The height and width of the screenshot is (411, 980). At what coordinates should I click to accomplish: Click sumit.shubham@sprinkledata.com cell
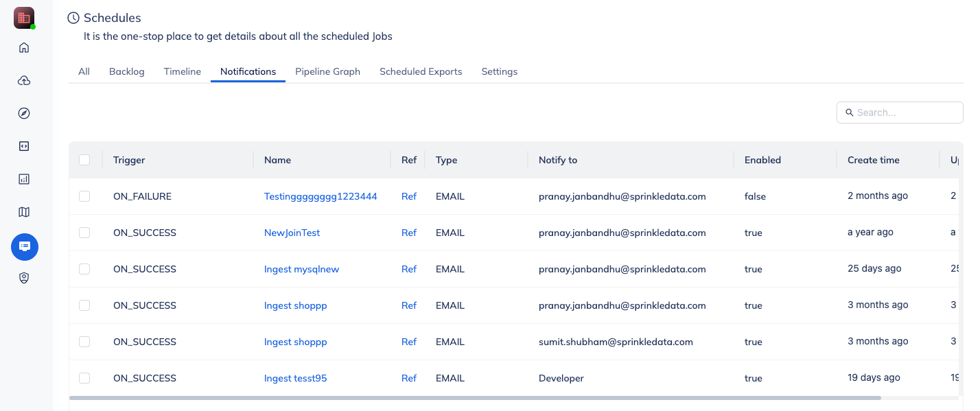point(616,342)
